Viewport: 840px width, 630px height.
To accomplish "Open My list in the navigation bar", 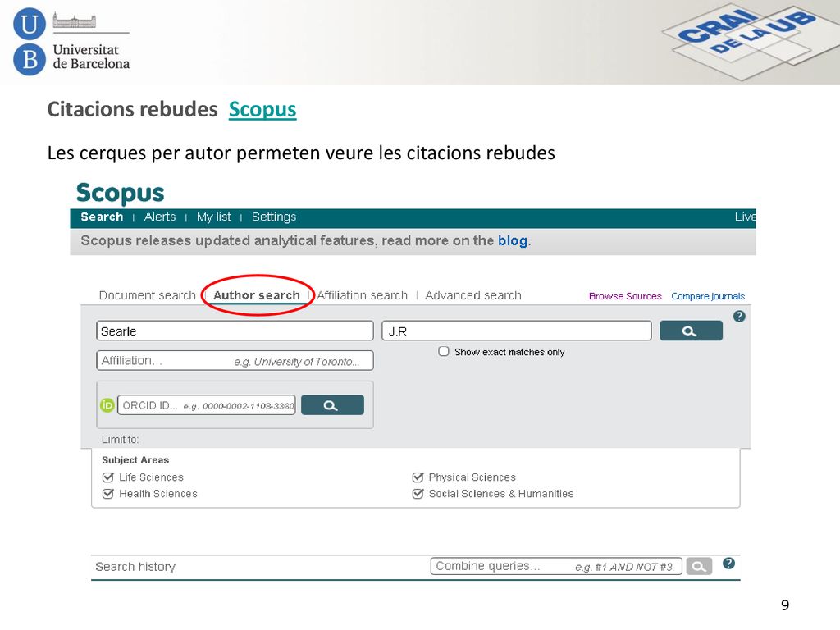I will tap(214, 217).
